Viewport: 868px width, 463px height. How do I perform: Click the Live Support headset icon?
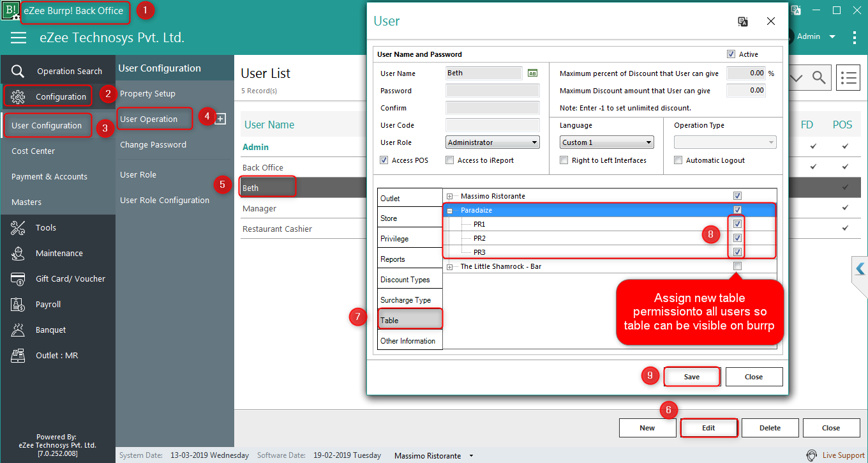point(811,455)
